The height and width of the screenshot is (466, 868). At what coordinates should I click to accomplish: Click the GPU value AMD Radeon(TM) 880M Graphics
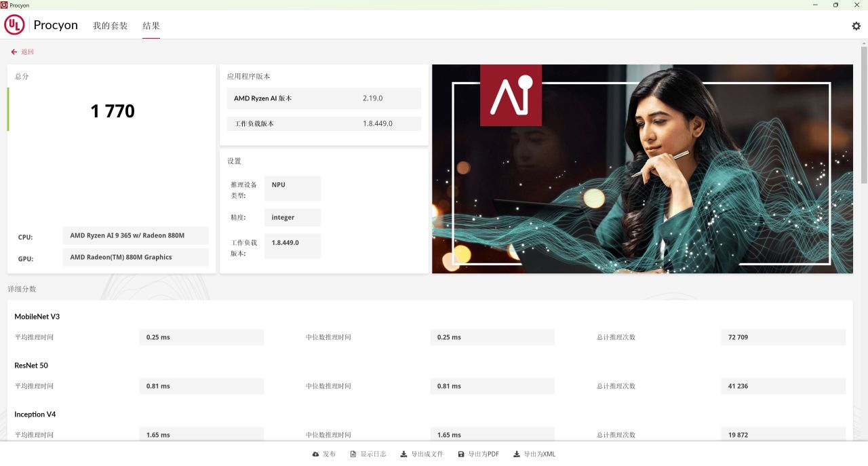136,257
